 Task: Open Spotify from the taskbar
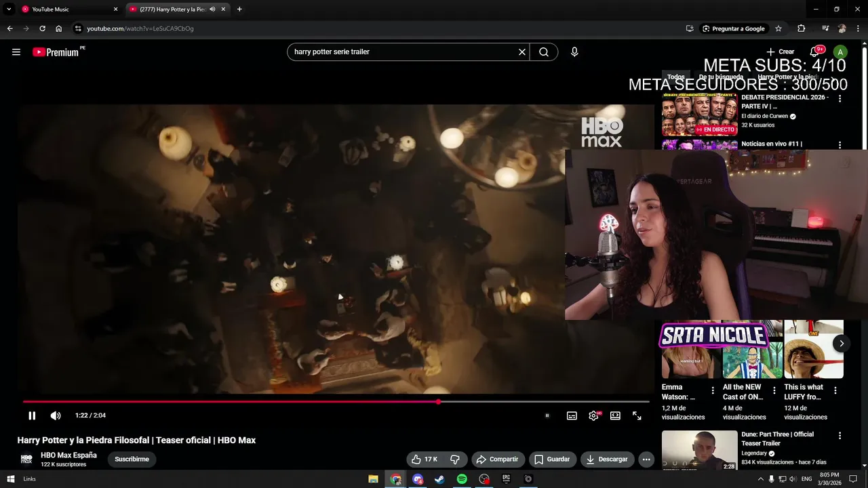pyautogui.click(x=462, y=479)
